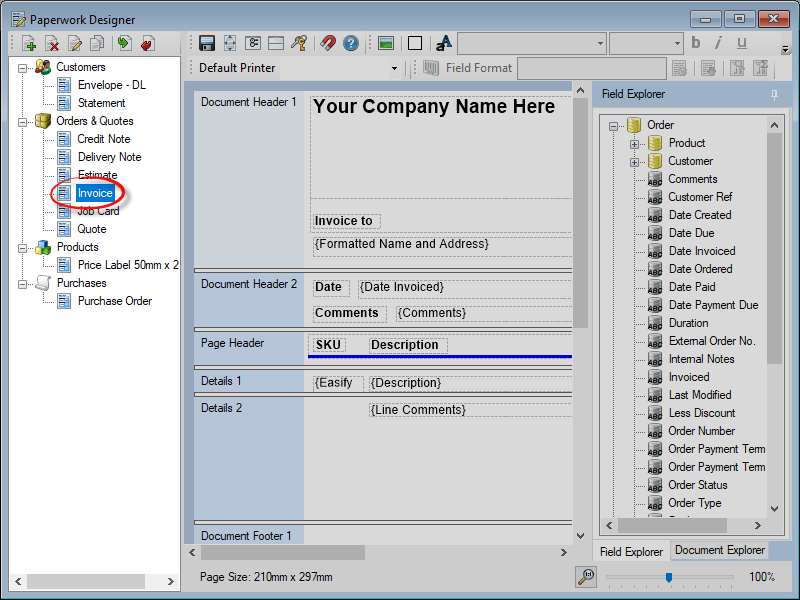
Task: Click the delete document icon with red X
Action: click(x=52, y=43)
